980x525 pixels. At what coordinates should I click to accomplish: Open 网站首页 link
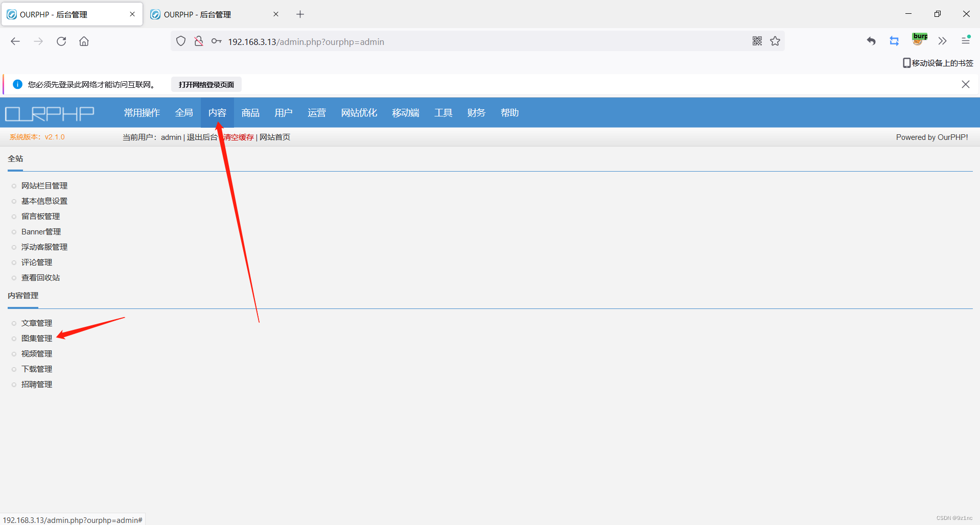pos(275,137)
